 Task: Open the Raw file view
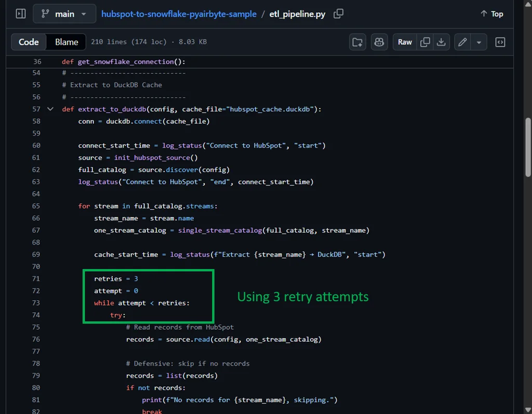[x=405, y=42]
